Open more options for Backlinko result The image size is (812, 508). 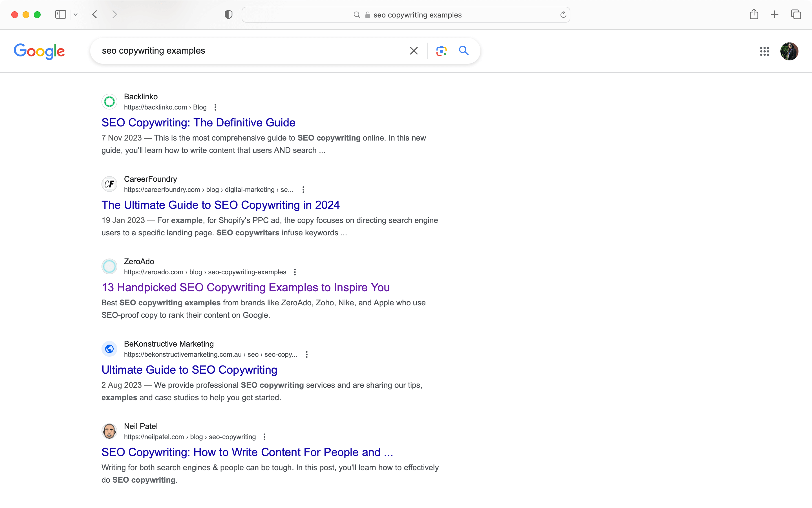point(215,107)
